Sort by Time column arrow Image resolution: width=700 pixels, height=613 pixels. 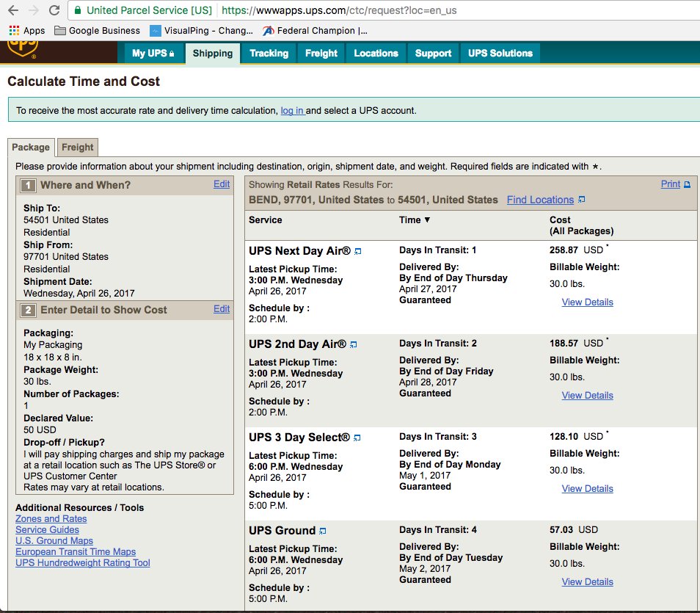coord(427,220)
